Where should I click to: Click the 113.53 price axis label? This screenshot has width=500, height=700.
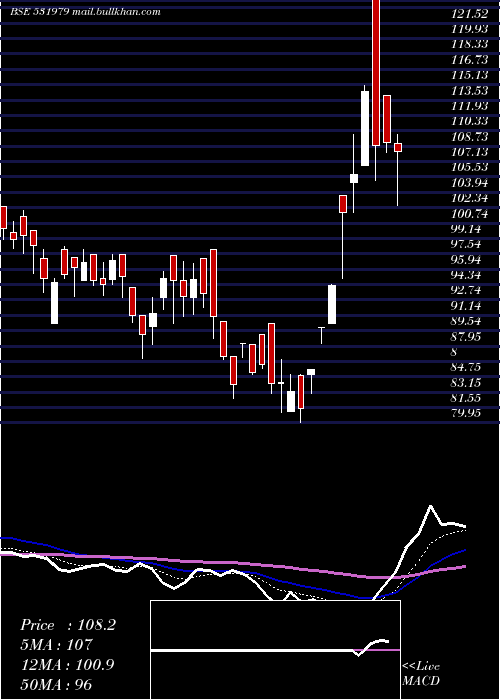coord(470,91)
